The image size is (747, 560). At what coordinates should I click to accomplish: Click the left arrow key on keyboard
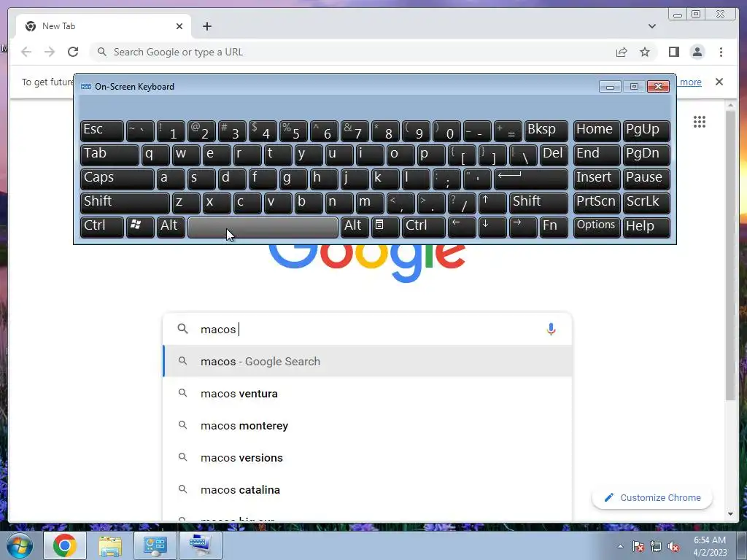point(462,227)
